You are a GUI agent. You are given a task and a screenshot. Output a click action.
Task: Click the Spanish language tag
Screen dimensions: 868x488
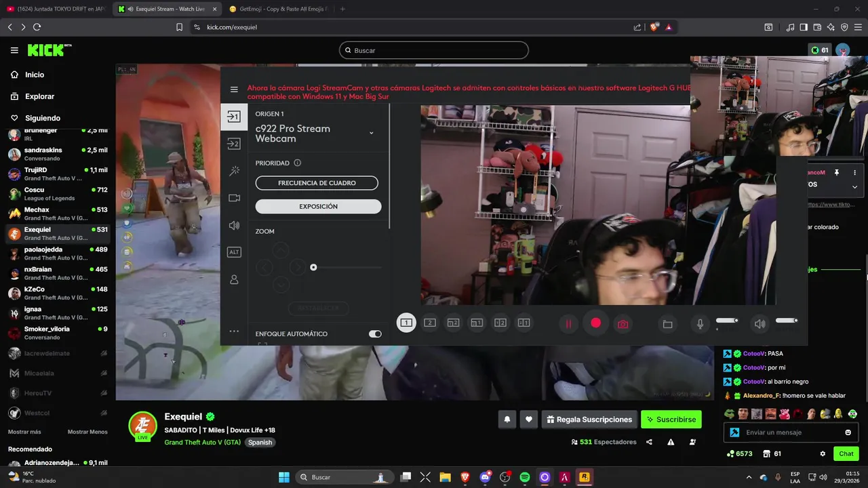[x=260, y=442]
